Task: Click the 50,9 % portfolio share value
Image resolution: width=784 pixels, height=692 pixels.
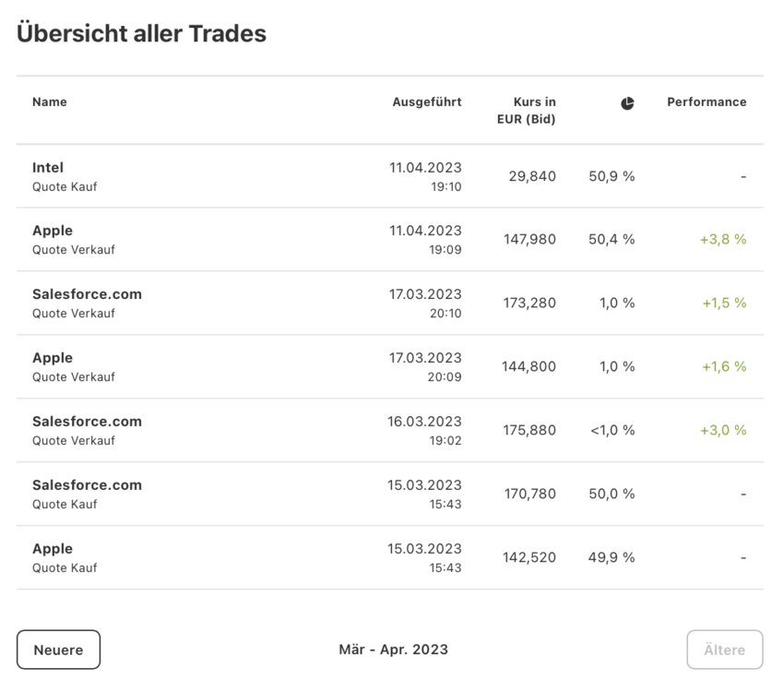Action: pos(612,176)
